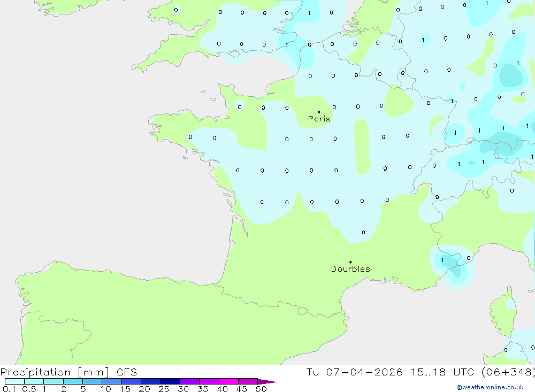Pick the 5–10 mm legend swatch
The width and height of the screenshot is (535, 392).
(x=92, y=381)
